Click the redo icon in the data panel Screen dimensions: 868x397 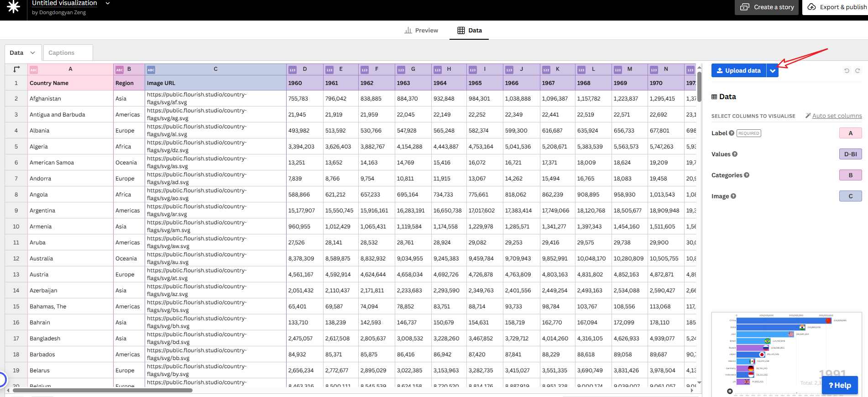(x=858, y=70)
